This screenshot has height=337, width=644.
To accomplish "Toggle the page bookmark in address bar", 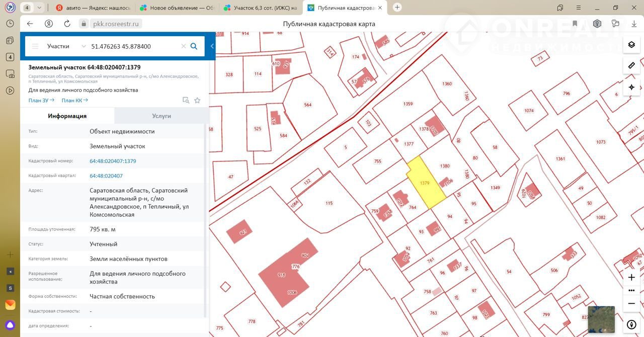I will (x=575, y=24).
